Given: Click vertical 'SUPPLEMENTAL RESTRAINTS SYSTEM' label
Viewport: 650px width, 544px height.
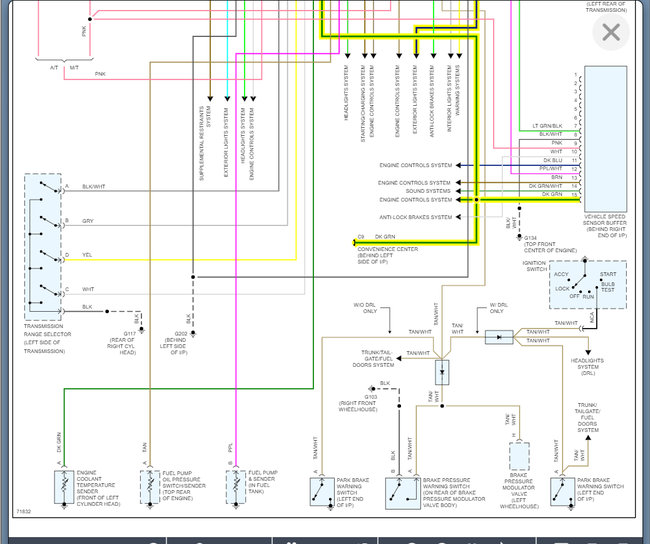Looking at the screenshot, I should [205, 143].
